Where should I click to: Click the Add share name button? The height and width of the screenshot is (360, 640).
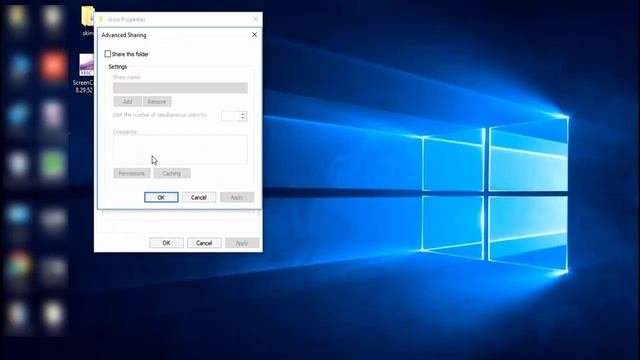(x=127, y=102)
